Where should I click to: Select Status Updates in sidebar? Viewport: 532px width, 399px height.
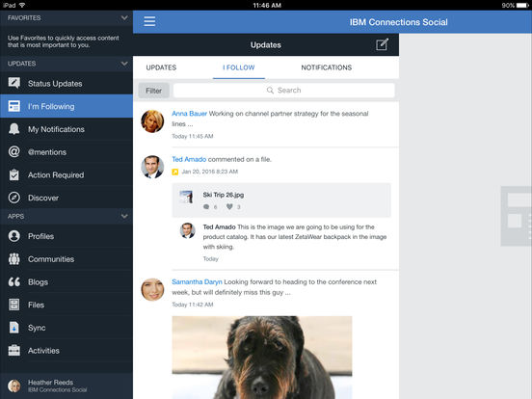pos(66,83)
